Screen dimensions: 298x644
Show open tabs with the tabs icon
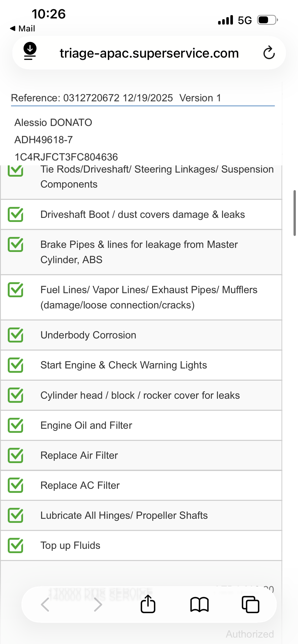(250, 605)
